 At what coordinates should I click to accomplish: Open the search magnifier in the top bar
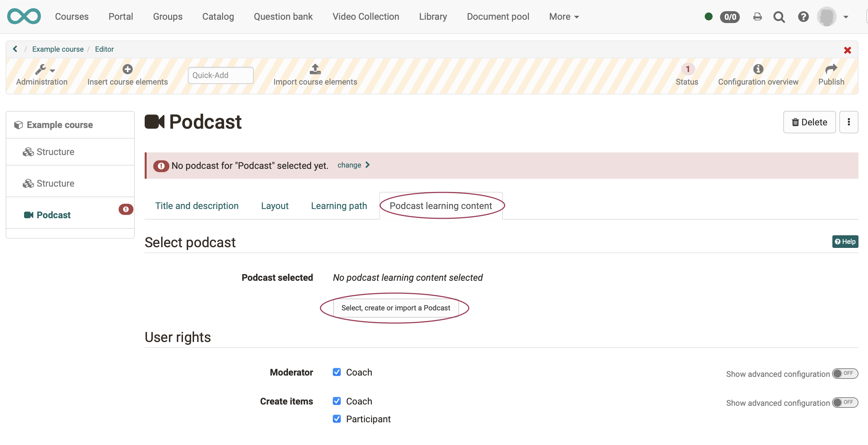[x=779, y=17]
